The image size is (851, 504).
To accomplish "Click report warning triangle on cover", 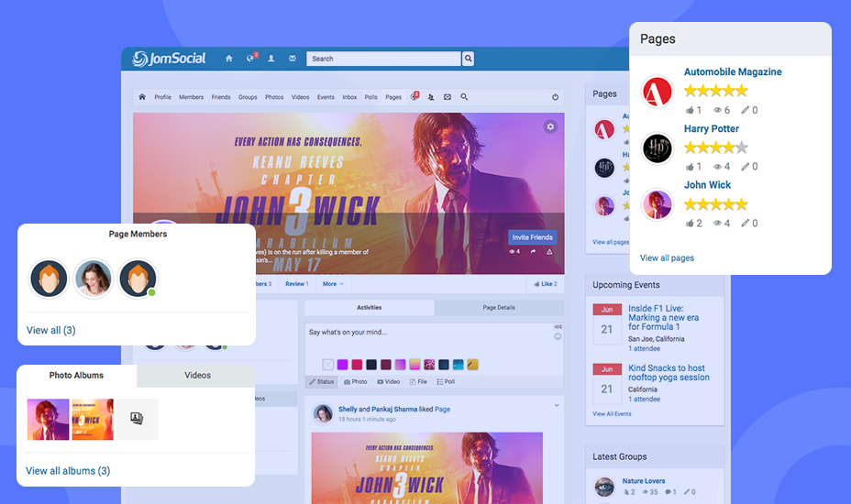I will click(549, 252).
